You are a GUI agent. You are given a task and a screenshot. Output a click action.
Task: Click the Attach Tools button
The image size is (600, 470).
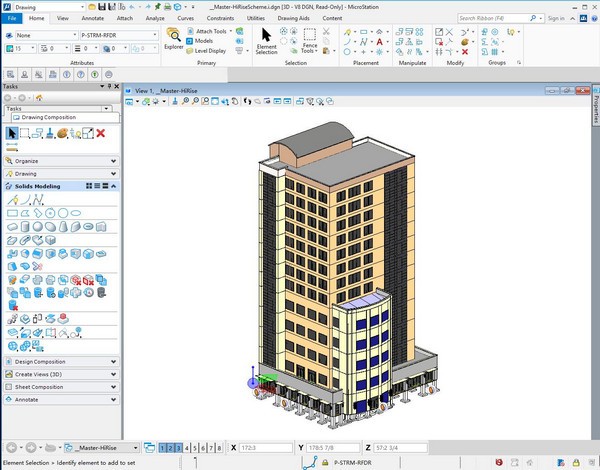[212, 31]
